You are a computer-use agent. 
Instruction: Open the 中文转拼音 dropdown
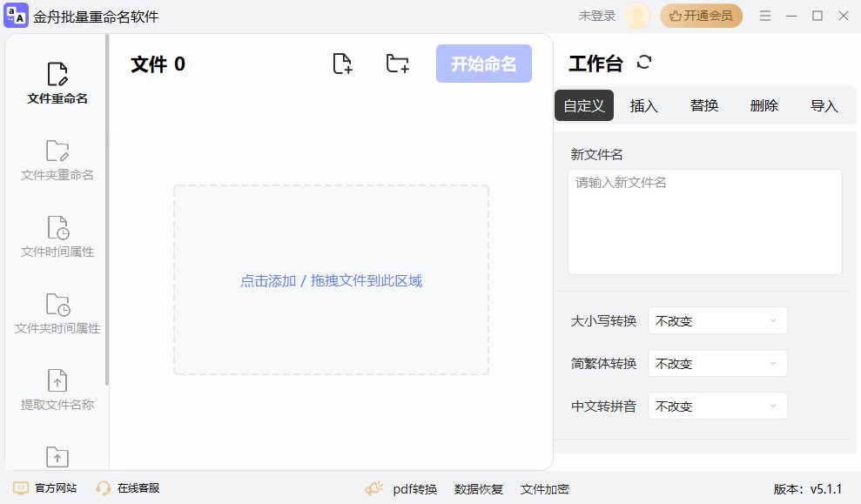716,406
